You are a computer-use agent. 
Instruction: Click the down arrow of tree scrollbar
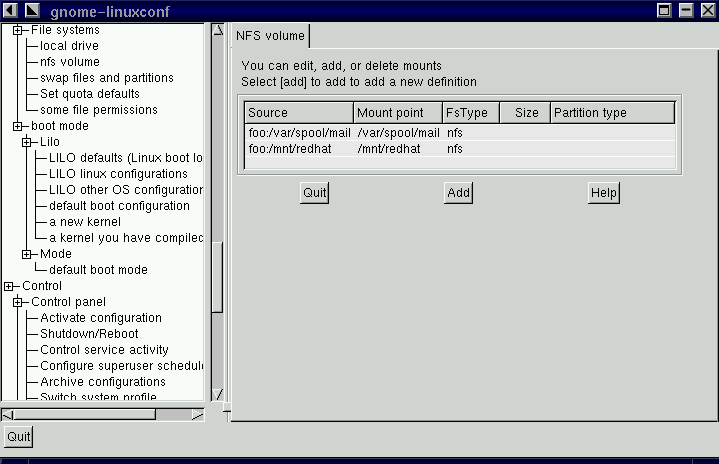point(217,394)
